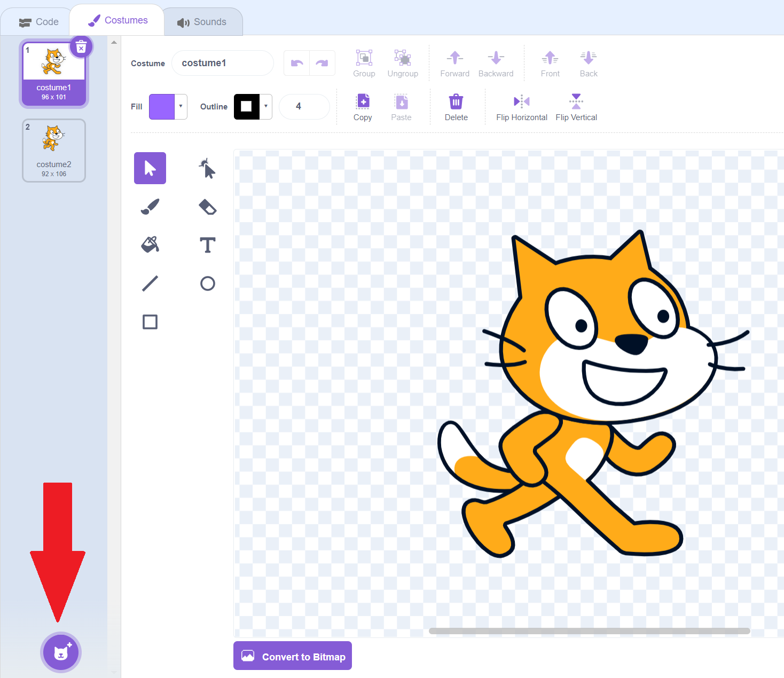Ungroup the selected shapes

tap(403, 63)
